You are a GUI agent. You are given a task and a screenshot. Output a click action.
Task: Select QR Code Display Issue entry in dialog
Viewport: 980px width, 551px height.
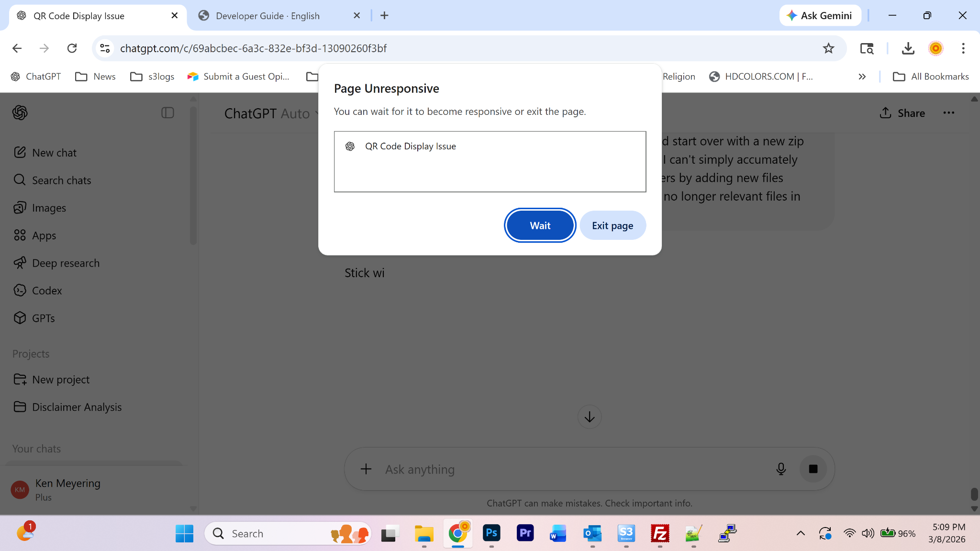pyautogui.click(x=490, y=146)
